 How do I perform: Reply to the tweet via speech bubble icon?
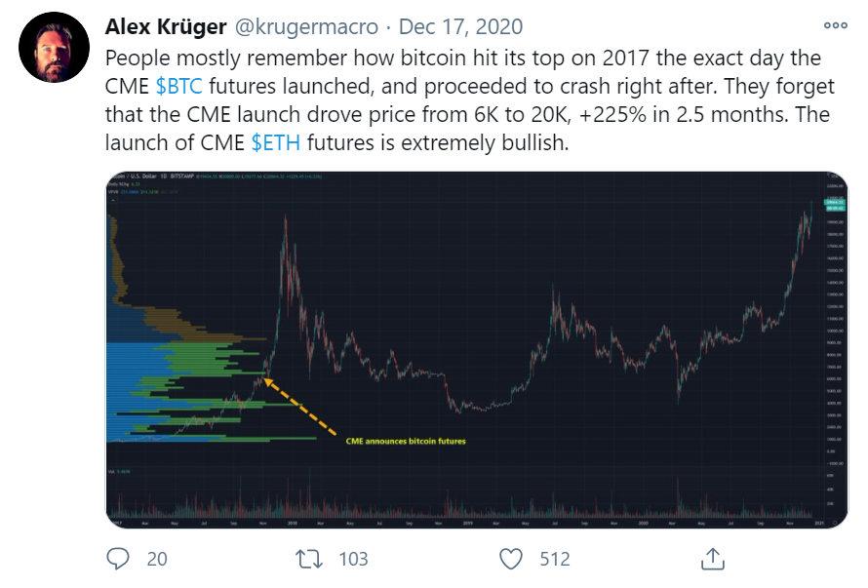(x=118, y=559)
